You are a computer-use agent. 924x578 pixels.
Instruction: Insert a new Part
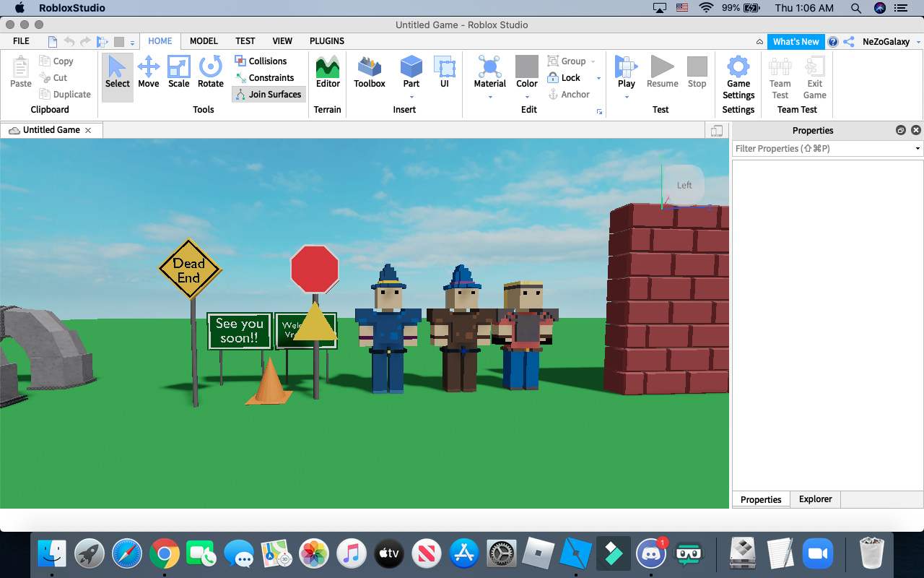411,72
